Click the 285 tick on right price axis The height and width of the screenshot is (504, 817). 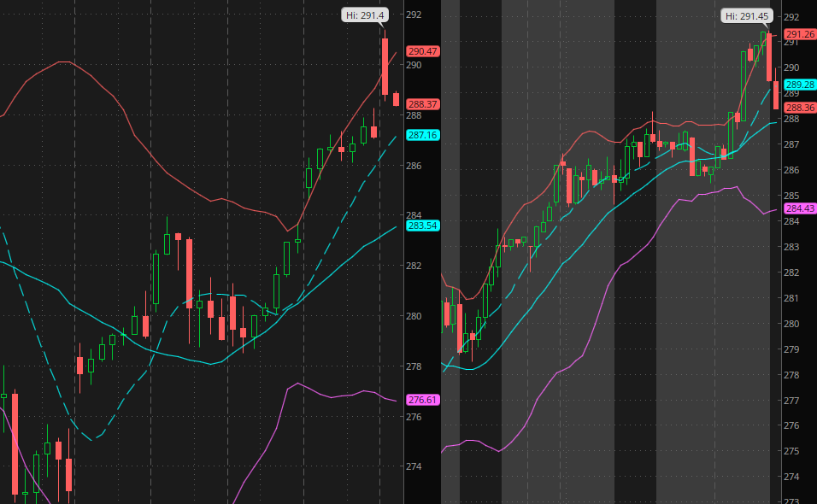791,196
